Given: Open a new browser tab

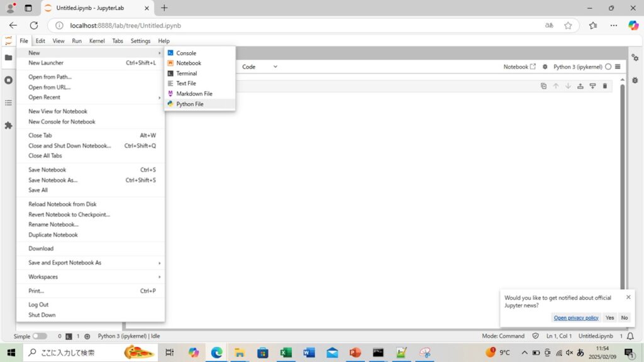Looking at the screenshot, I should pyautogui.click(x=164, y=8).
